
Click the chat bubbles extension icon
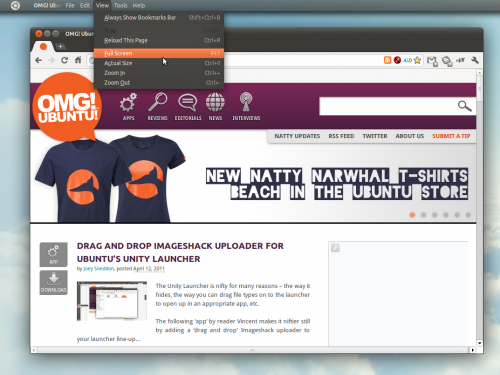(x=447, y=61)
